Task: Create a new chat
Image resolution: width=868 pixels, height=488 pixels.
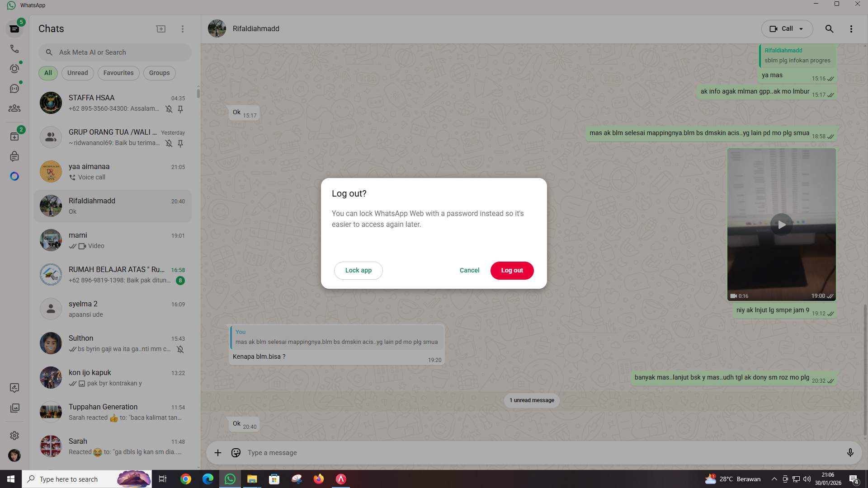Action: [160, 28]
